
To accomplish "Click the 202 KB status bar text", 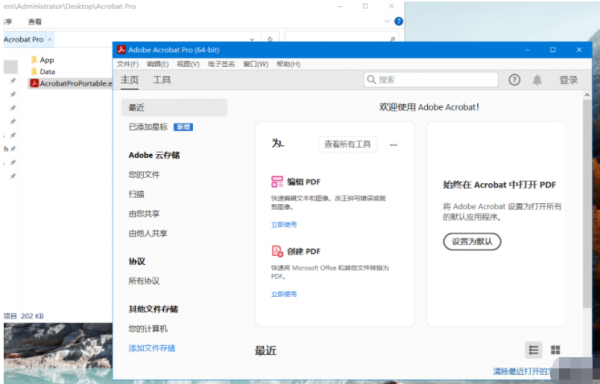I will click(x=32, y=316).
